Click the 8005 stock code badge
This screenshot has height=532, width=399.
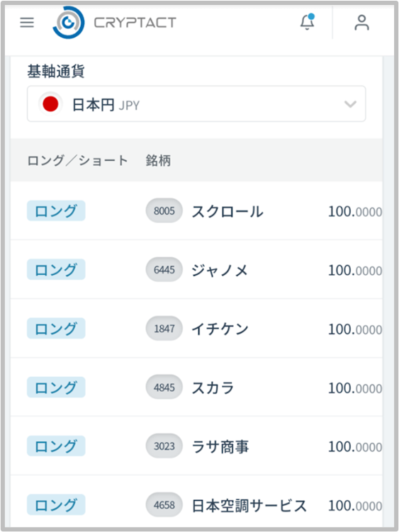point(164,210)
